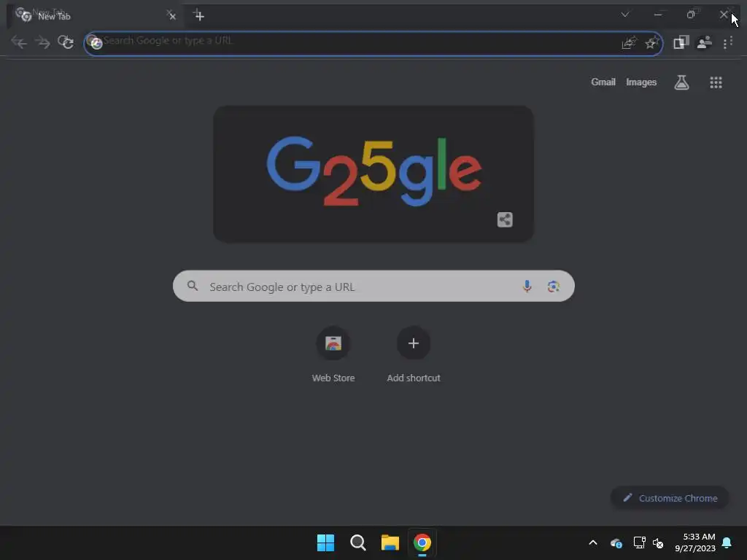Open the Windows Start menu

tap(326, 542)
